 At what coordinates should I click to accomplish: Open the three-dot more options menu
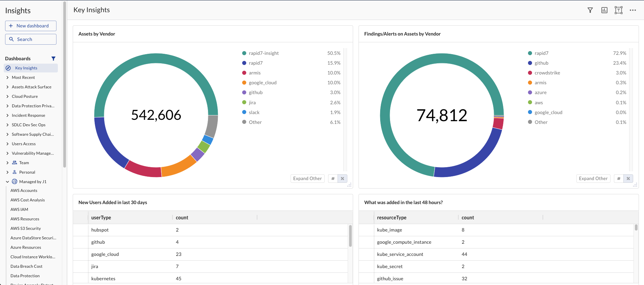point(633,10)
